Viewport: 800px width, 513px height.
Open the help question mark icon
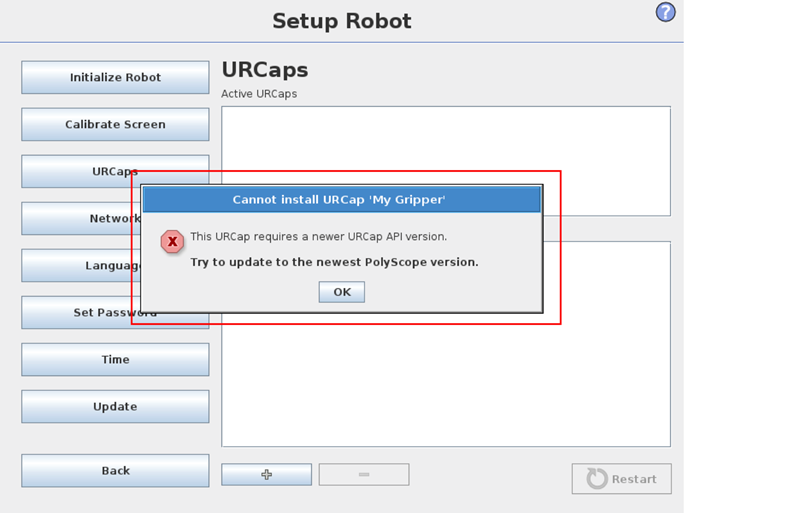coord(665,12)
